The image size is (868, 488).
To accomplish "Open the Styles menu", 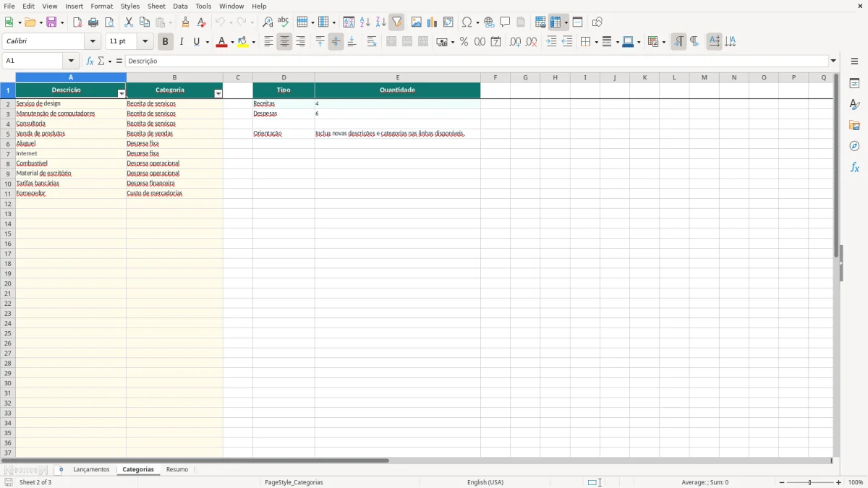I will 130,7.
